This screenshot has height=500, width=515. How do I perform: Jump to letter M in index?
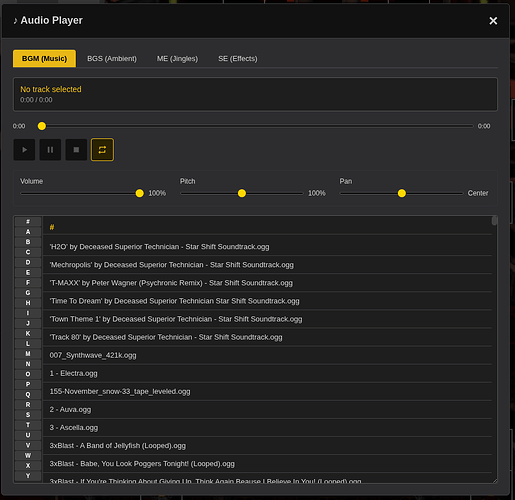click(28, 354)
